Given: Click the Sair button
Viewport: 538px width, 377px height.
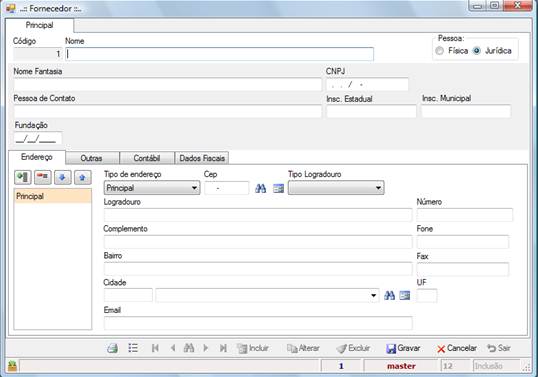Looking at the screenshot, I should [x=499, y=348].
